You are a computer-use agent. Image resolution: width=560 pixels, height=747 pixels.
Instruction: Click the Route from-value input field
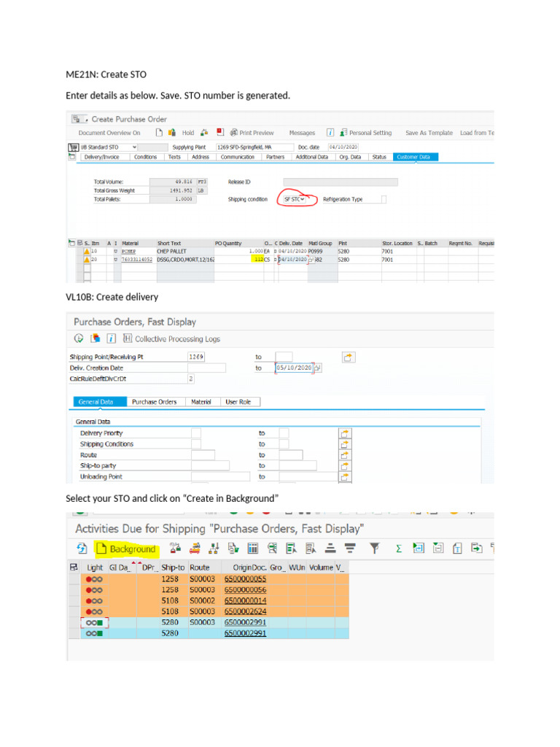pos(203,455)
